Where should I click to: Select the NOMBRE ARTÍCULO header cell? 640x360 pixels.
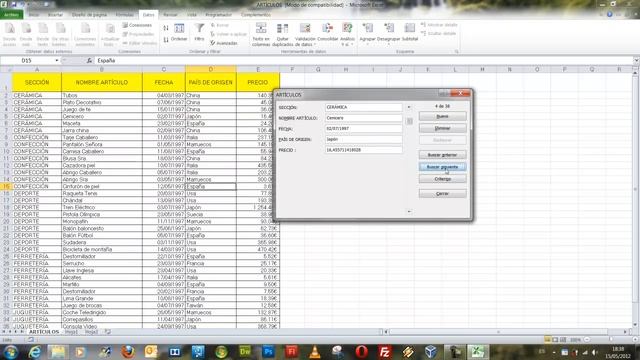coord(102,82)
